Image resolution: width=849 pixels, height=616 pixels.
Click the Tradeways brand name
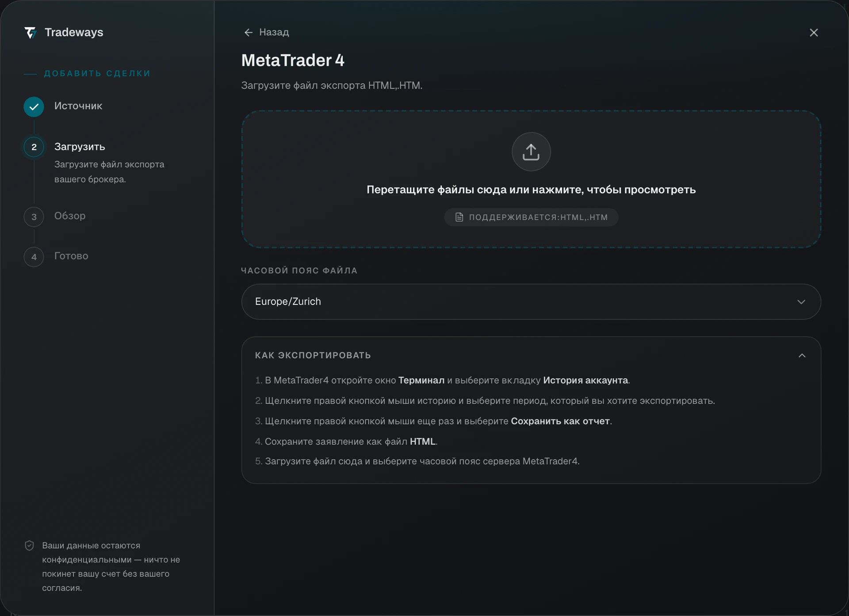(74, 32)
